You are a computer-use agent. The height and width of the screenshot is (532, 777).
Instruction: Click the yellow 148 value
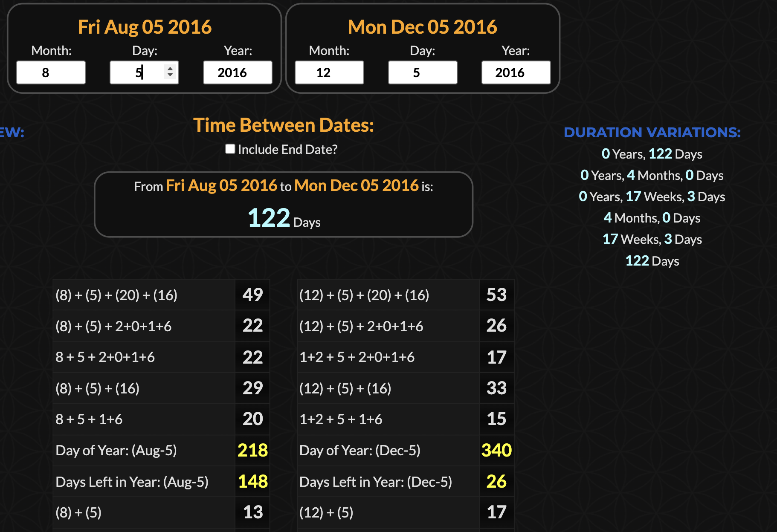pyautogui.click(x=252, y=482)
